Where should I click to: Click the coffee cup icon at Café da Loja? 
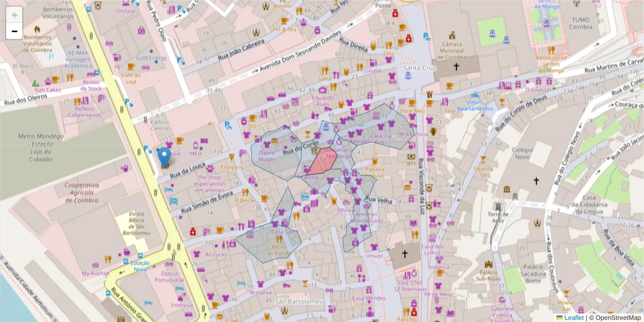131,67
